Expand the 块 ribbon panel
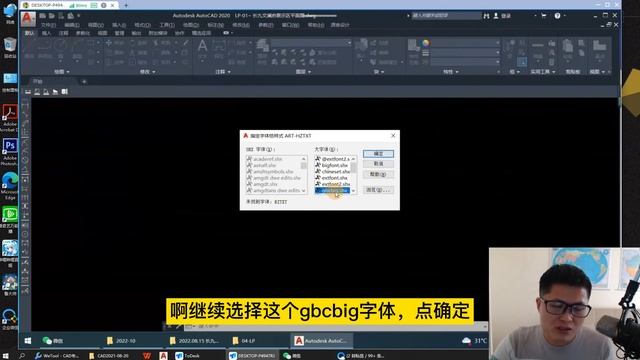Screen dimensions: 640x360 (x=379, y=72)
